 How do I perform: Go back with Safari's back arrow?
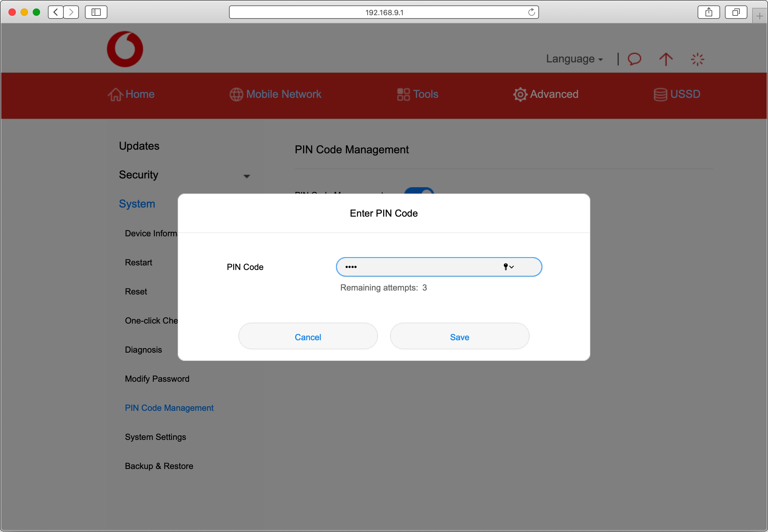56,12
